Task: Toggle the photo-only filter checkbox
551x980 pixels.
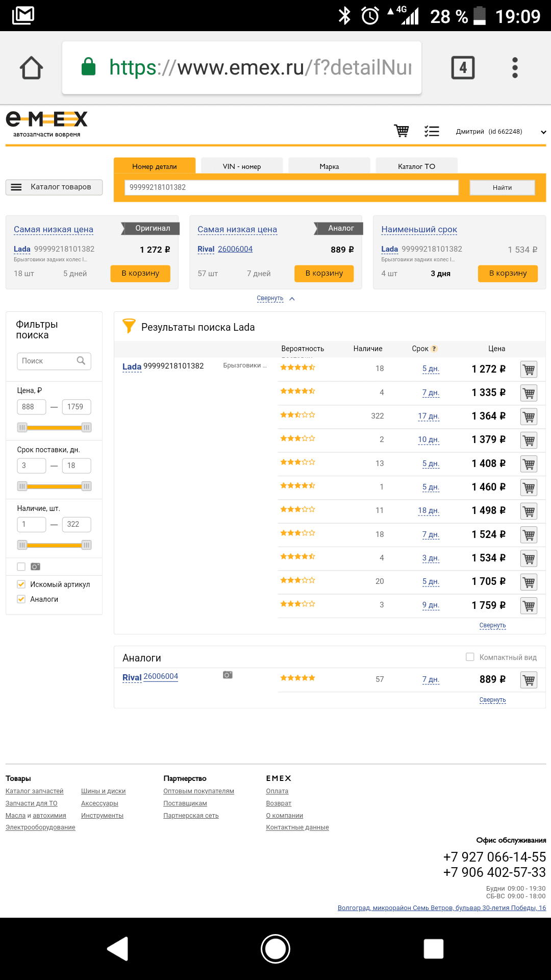Action: tap(21, 567)
